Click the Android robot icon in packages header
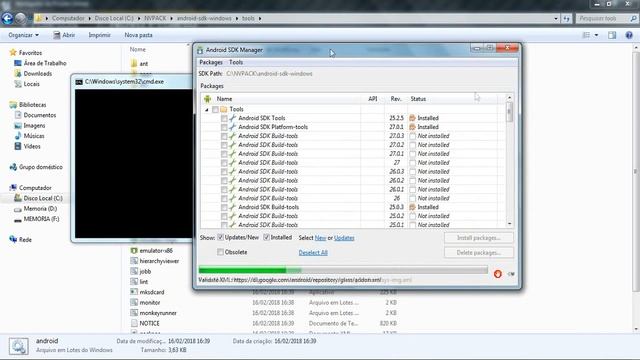Image resolution: width=640 pixels, height=360 pixels. pos(207,99)
